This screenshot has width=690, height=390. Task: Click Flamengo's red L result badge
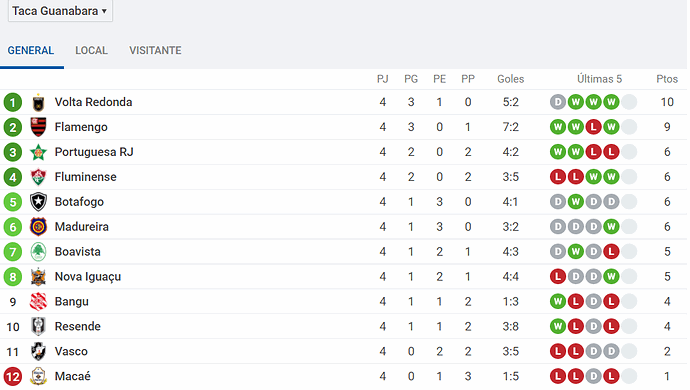click(593, 127)
